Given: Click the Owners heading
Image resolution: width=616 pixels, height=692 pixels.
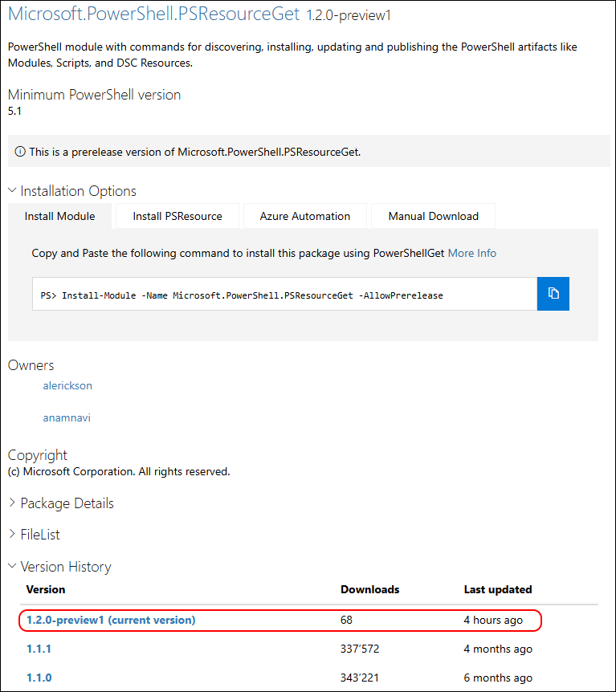Looking at the screenshot, I should click(31, 365).
